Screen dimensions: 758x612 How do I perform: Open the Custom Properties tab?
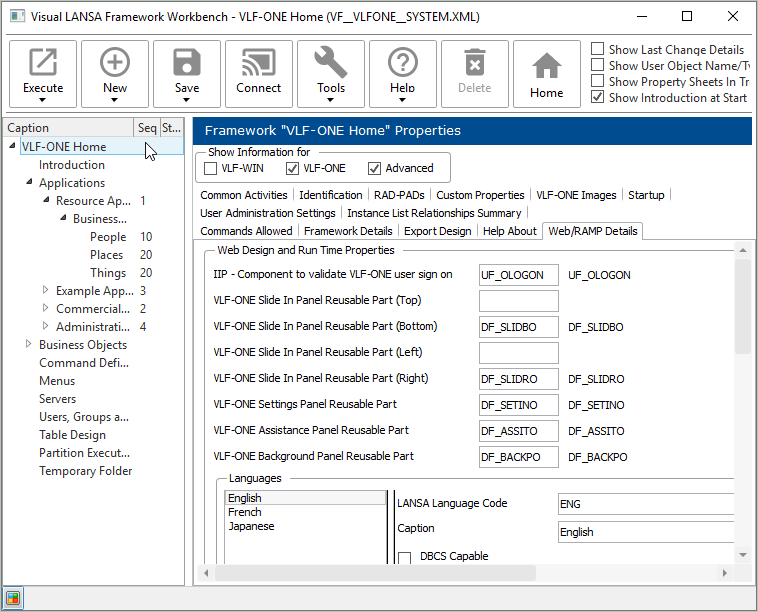480,195
